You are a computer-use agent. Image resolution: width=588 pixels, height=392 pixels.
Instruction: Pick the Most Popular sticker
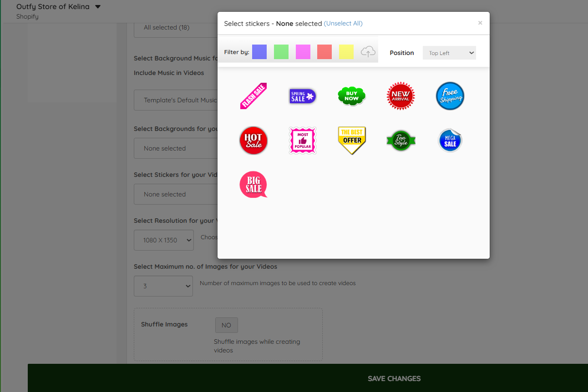(303, 141)
